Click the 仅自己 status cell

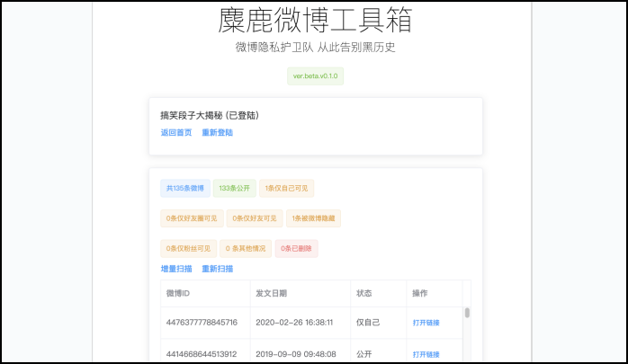(x=379, y=323)
